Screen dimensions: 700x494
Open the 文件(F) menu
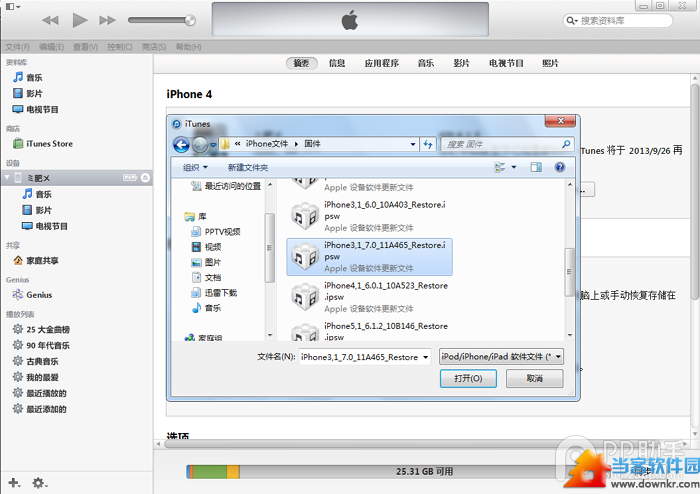17,47
